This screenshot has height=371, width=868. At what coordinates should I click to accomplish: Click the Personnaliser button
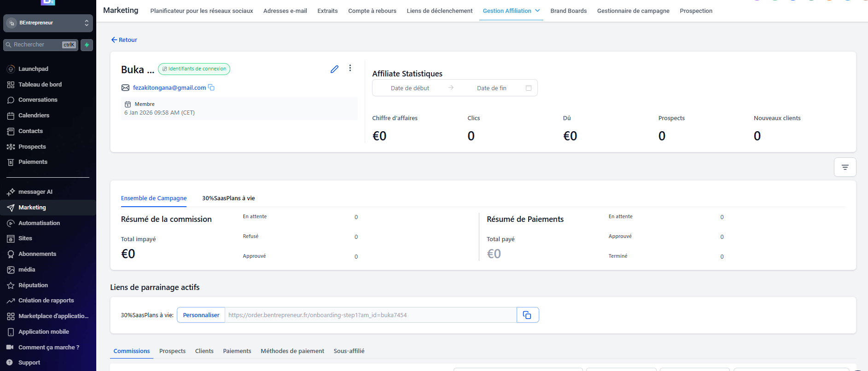[x=201, y=315]
